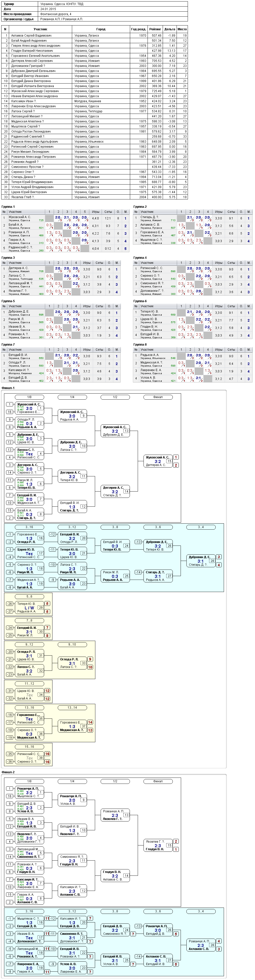Select participant row 'Жуковский Александр Сергеевич'
255x980 pixels.
click(95, 91)
